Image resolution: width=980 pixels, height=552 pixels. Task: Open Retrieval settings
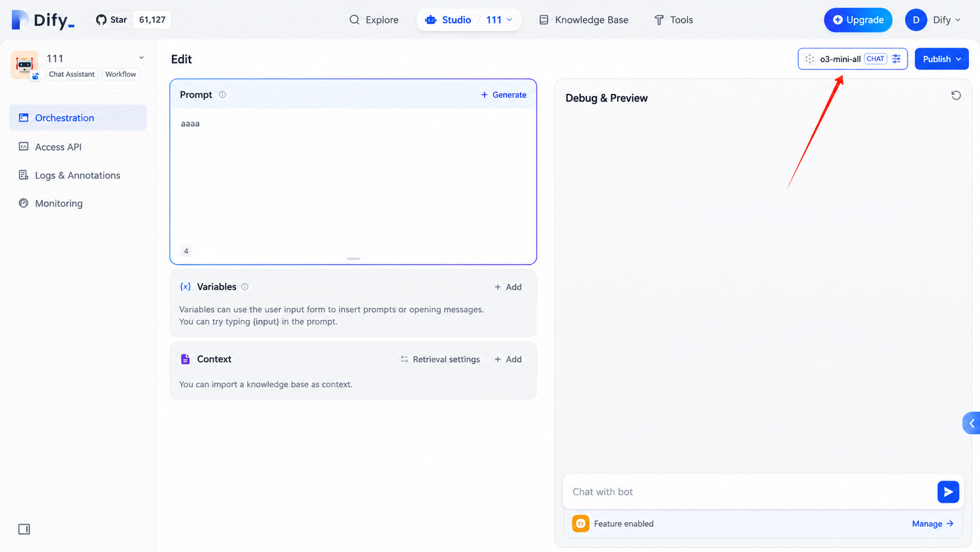[x=440, y=359]
